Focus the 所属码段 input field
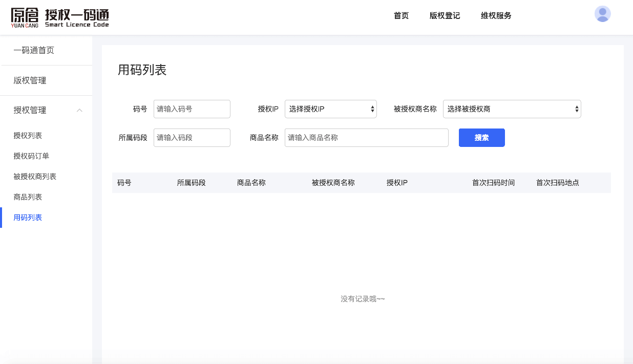The width and height of the screenshot is (633, 364). coord(192,138)
